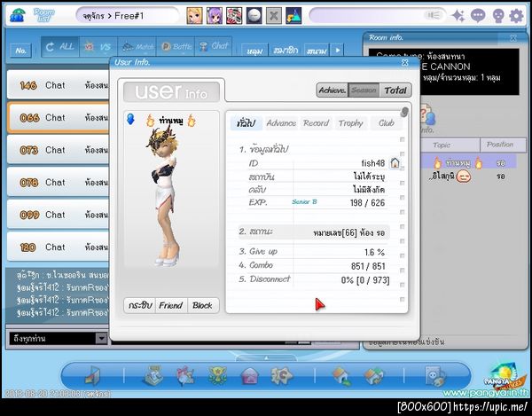Click the puzzle piece icon in bottom bar
This screenshot has width=532, height=416.
281,376
